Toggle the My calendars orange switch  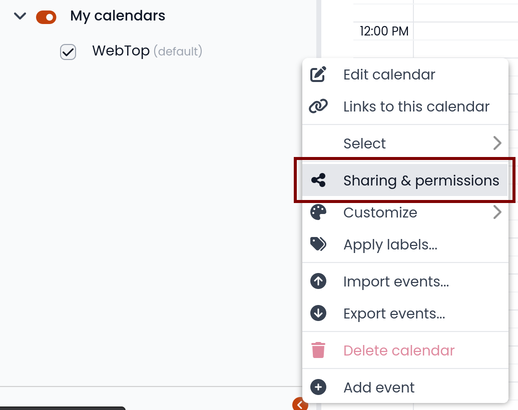46,17
